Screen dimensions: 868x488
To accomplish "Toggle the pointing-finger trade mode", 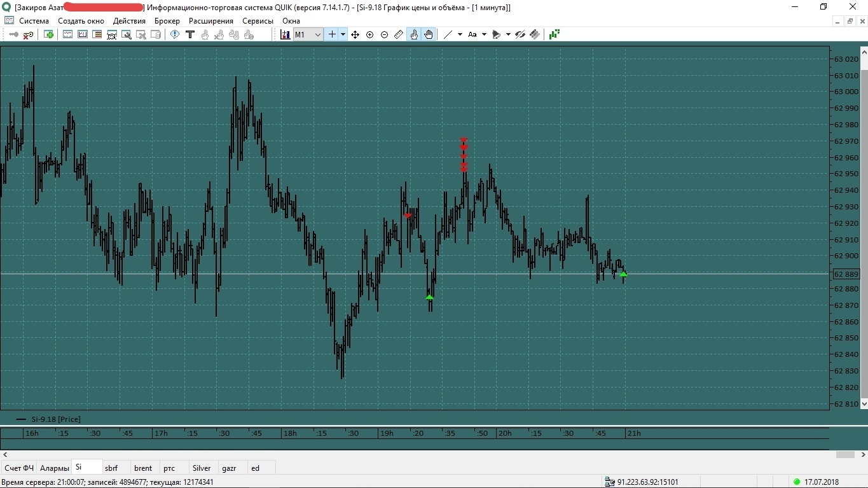I will click(x=414, y=34).
